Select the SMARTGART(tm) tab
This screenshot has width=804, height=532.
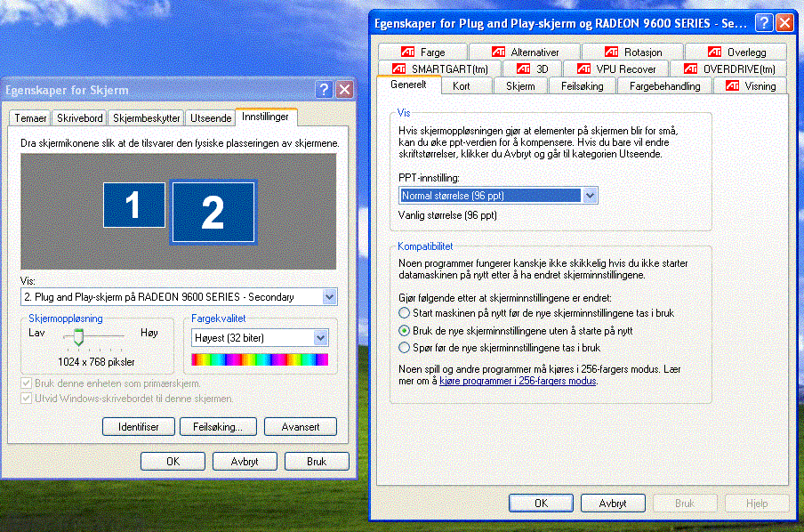pos(439,69)
